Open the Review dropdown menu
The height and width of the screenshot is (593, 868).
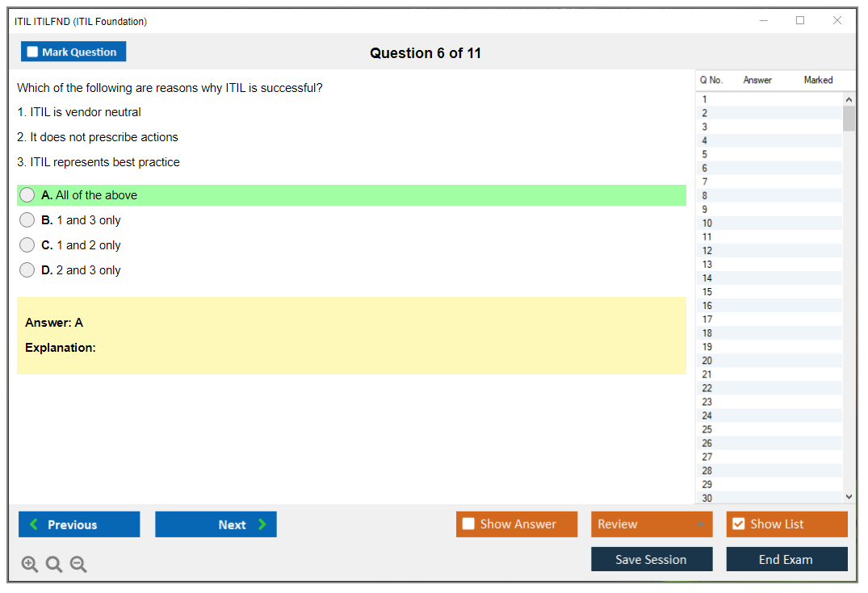652,524
